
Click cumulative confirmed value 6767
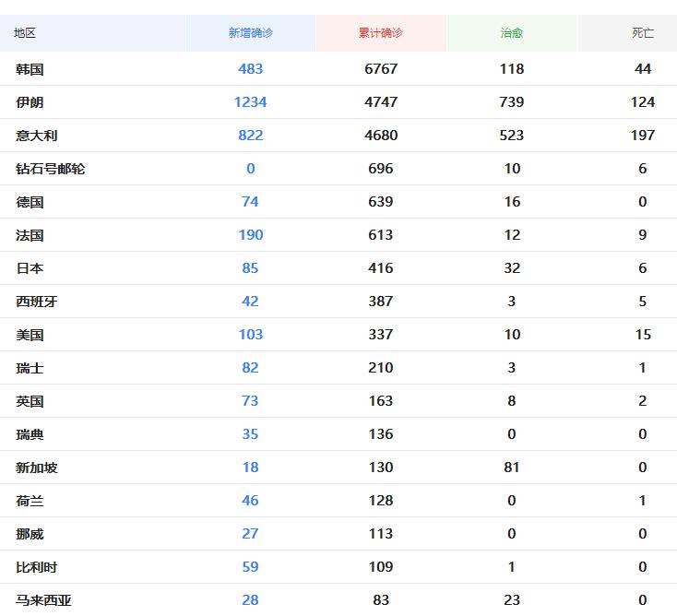tap(380, 69)
